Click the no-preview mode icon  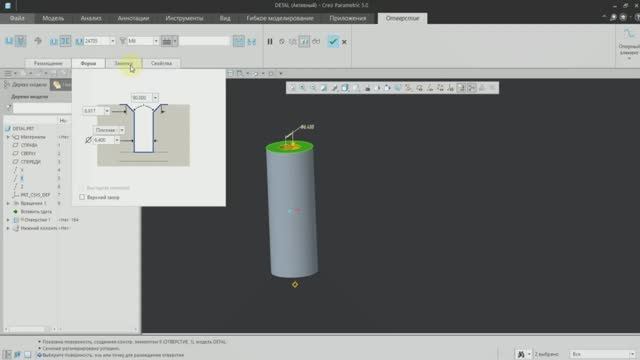click(282, 42)
